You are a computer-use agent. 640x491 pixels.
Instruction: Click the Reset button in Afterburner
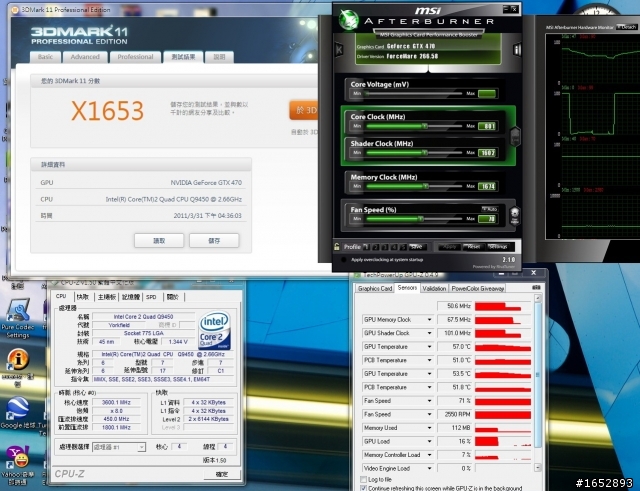473,247
